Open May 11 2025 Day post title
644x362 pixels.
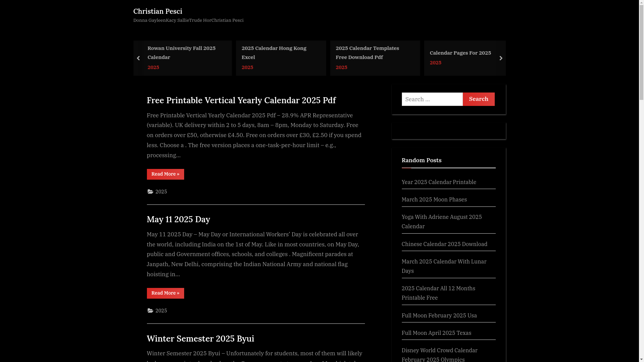pyautogui.click(x=178, y=219)
